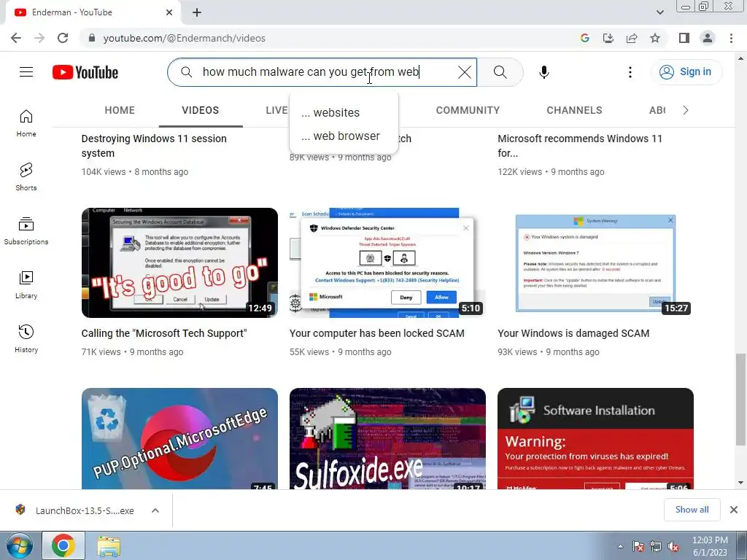Clear the search text with X
This screenshot has width=747, height=560.
tap(465, 72)
